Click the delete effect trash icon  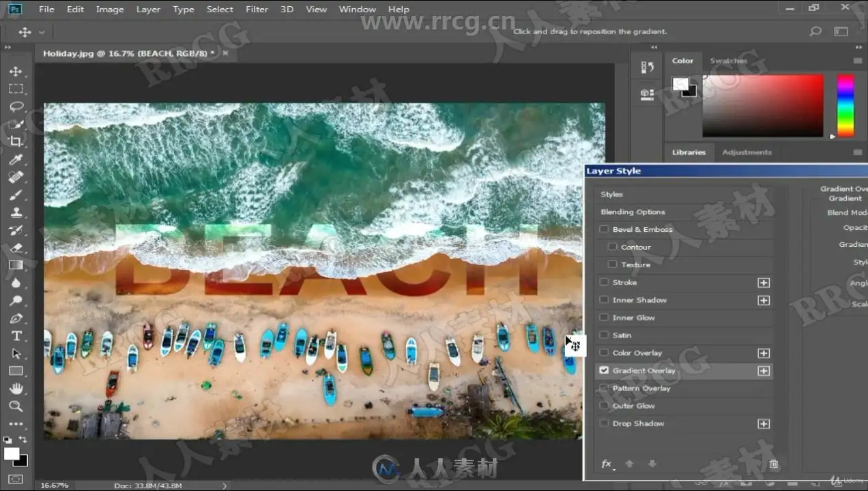[773, 464]
